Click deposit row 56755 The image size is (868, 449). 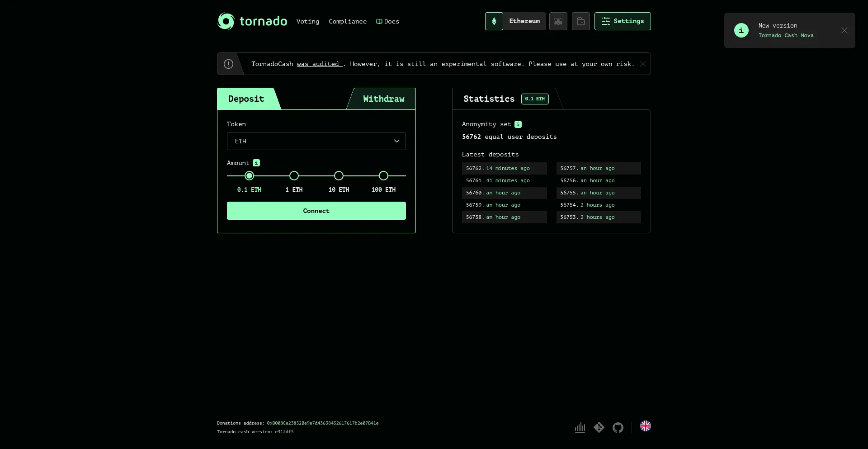599,193
